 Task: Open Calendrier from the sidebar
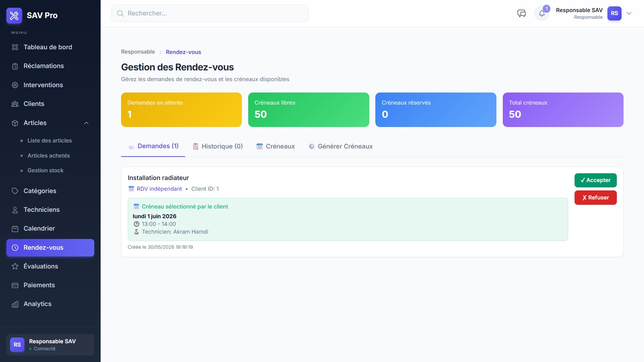(50, 229)
